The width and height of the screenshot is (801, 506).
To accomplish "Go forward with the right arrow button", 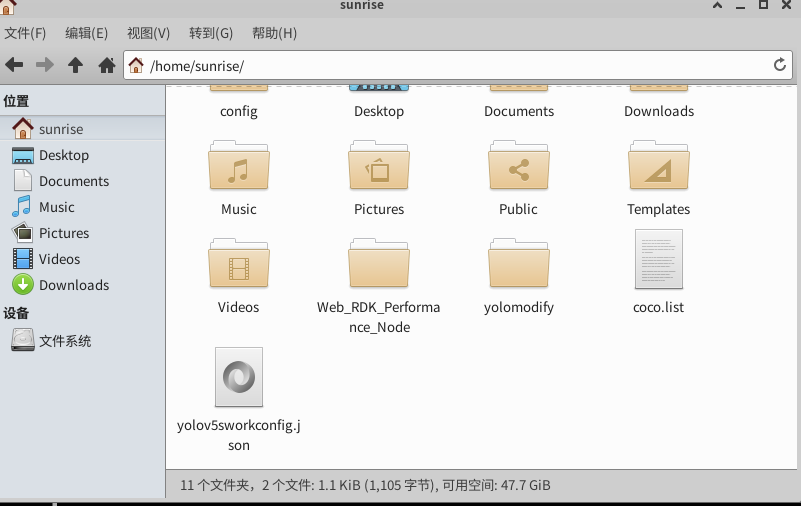I will [45, 65].
